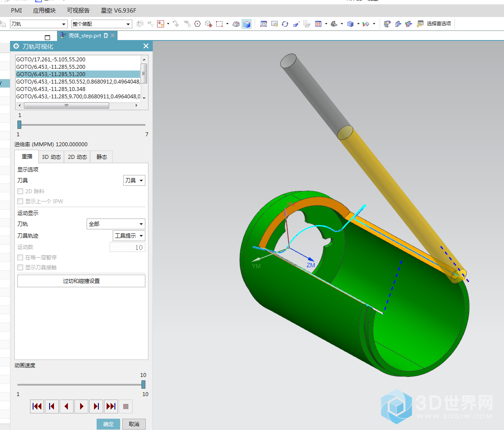Expand the rendering style dropdown arrow

tap(358, 24)
